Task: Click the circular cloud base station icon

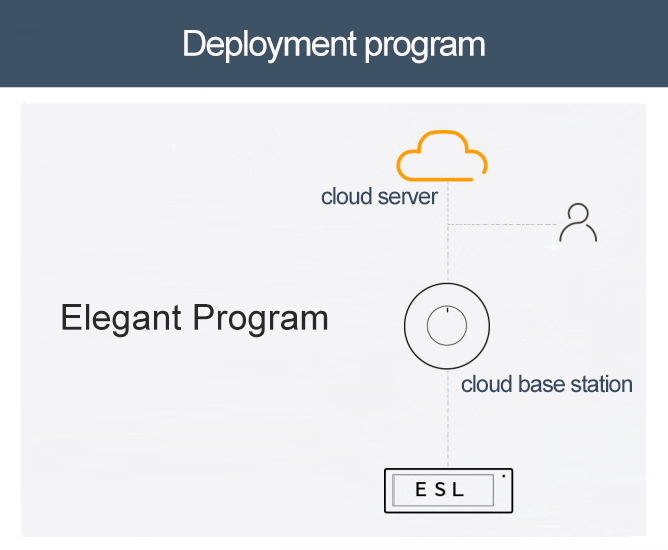Action: click(446, 326)
